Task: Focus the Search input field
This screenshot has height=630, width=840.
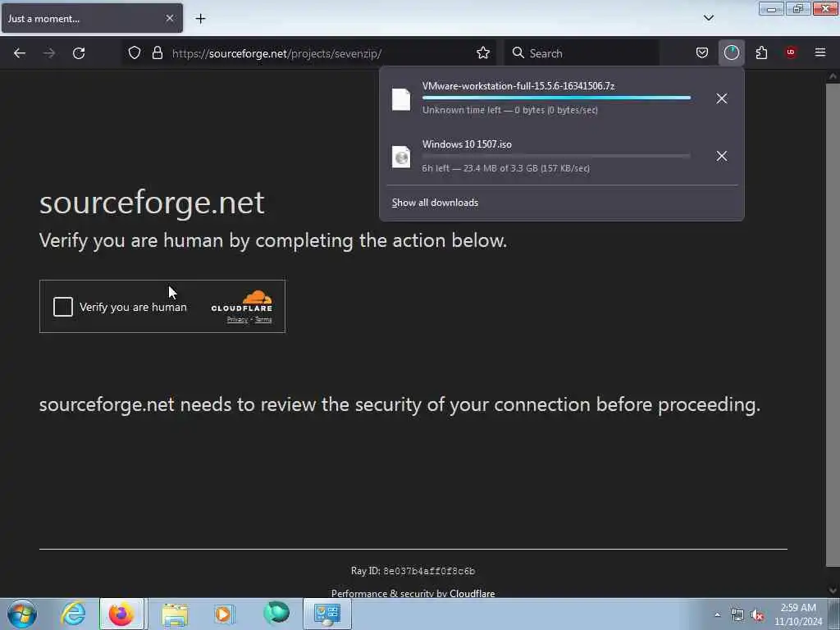Action: pyautogui.click(x=582, y=53)
